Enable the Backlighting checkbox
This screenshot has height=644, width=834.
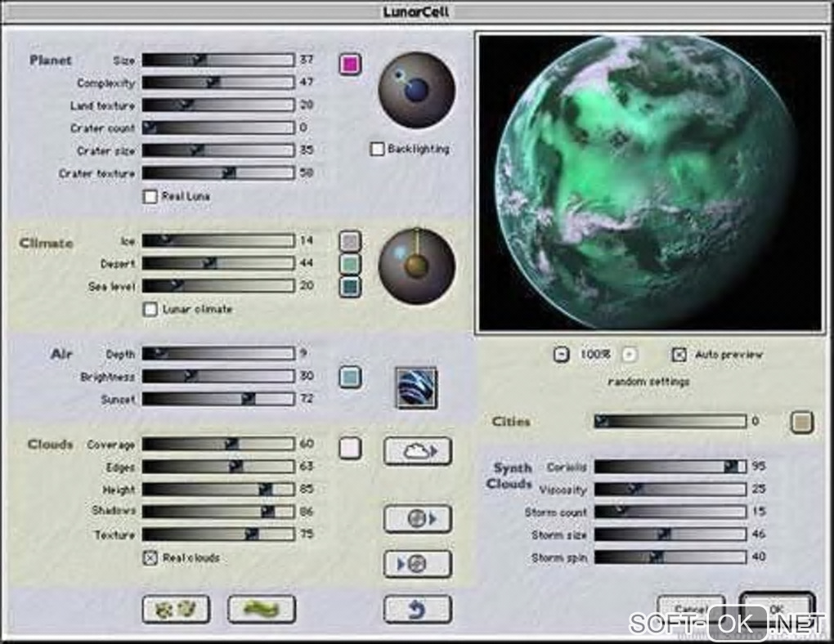click(377, 149)
